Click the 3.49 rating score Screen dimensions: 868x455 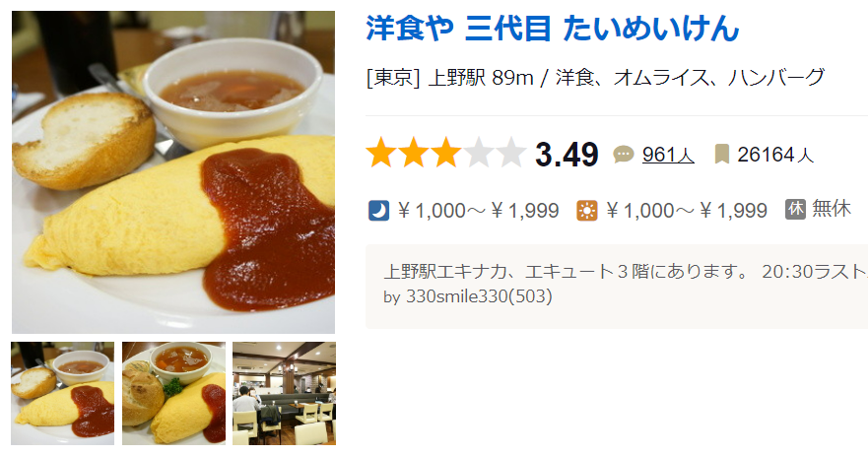[567, 155]
